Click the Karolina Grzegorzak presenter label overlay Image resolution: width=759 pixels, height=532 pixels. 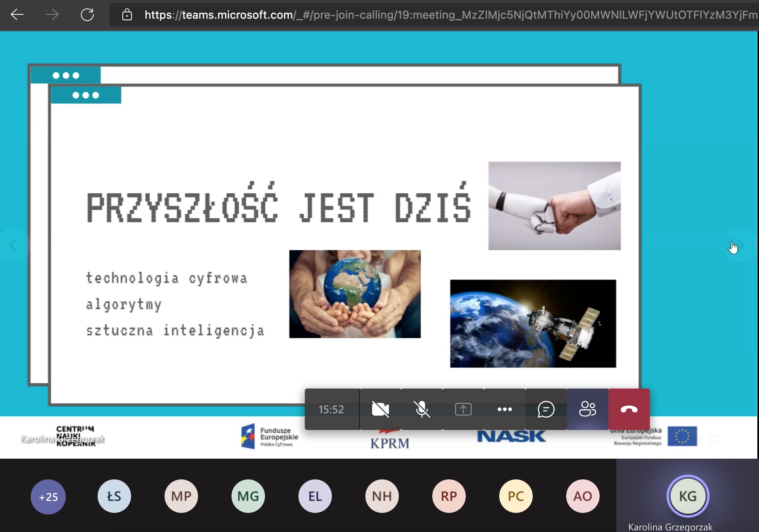click(63, 439)
